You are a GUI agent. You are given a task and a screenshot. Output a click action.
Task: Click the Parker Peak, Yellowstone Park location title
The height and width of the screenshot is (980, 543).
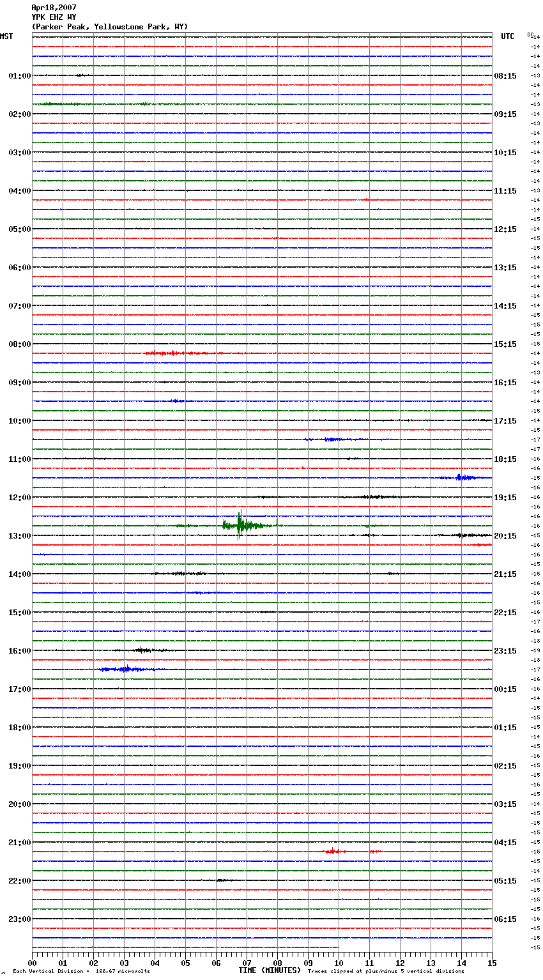[x=110, y=27]
